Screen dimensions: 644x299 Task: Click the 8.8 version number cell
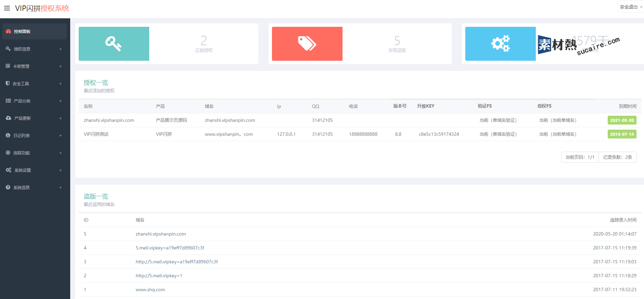coord(398,134)
